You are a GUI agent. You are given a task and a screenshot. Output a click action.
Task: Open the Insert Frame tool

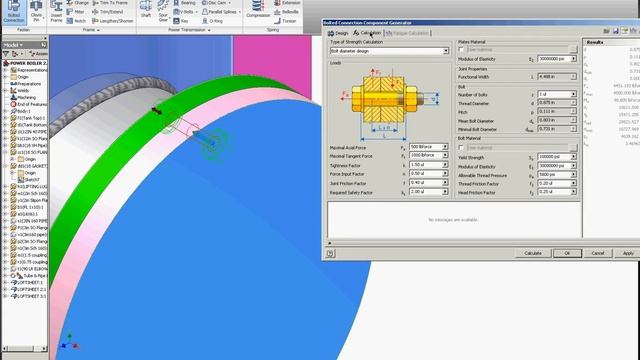tap(56, 12)
